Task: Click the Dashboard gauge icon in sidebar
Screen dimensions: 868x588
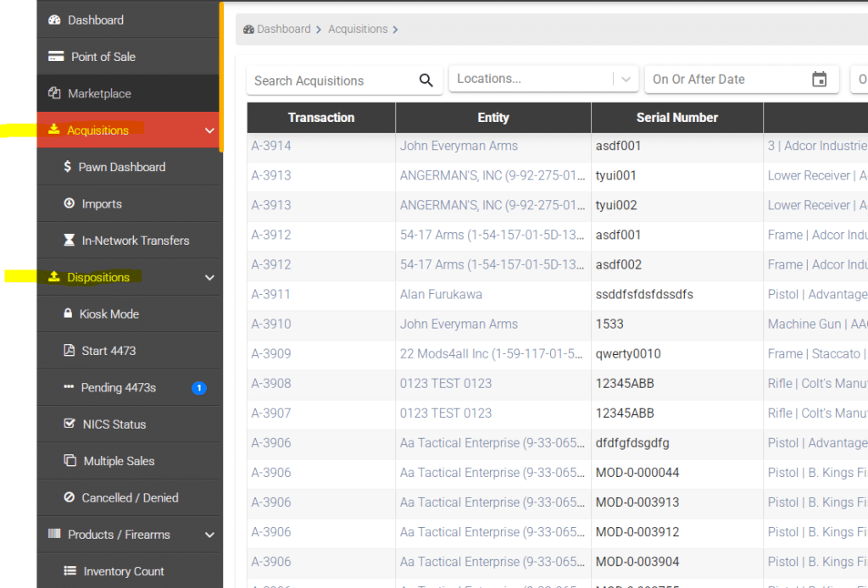Action: (55, 19)
